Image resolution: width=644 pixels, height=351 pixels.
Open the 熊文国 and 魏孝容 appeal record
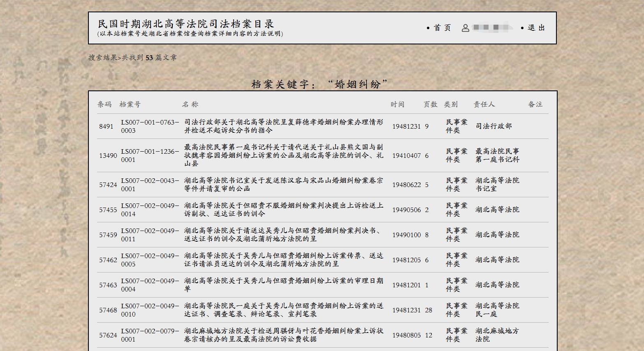click(x=283, y=155)
